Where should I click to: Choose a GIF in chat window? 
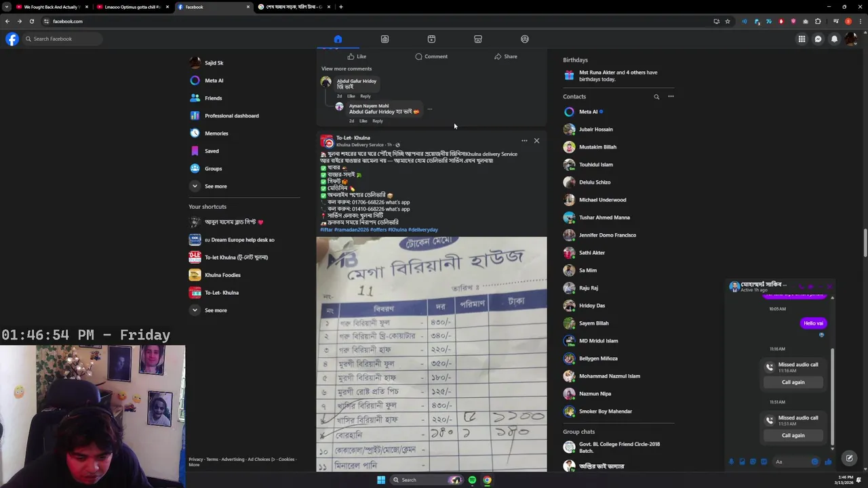pos(764,462)
